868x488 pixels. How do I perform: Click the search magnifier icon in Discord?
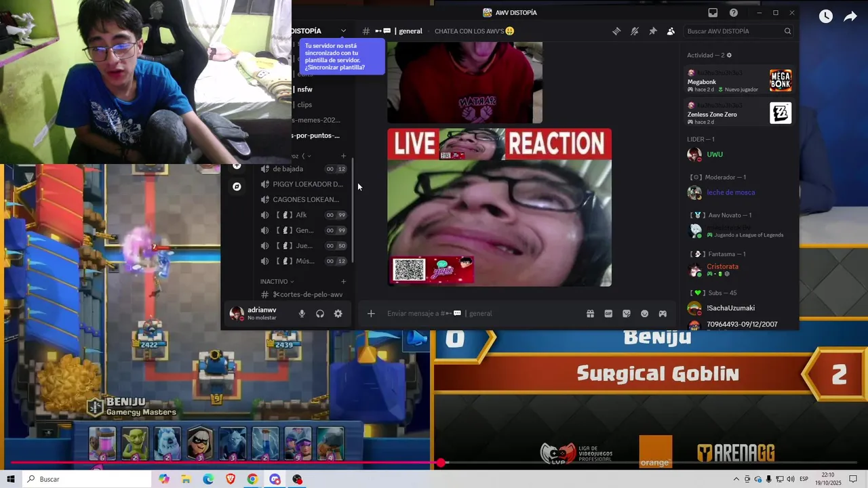coord(787,31)
